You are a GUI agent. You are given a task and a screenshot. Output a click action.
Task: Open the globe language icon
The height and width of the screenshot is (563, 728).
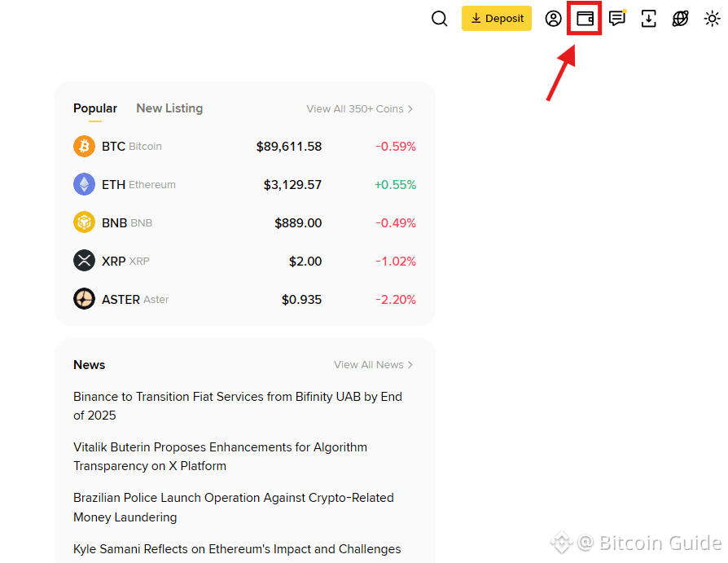click(x=680, y=19)
